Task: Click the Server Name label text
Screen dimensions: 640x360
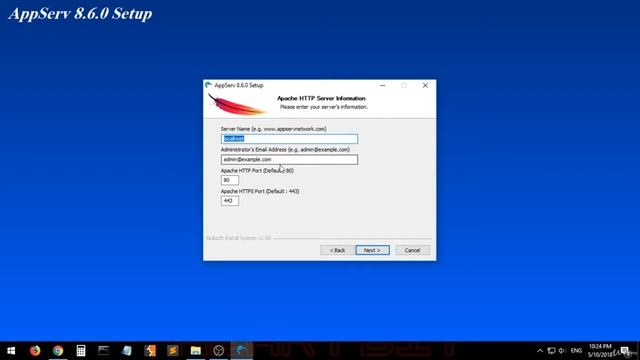Action: [x=273, y=129]
